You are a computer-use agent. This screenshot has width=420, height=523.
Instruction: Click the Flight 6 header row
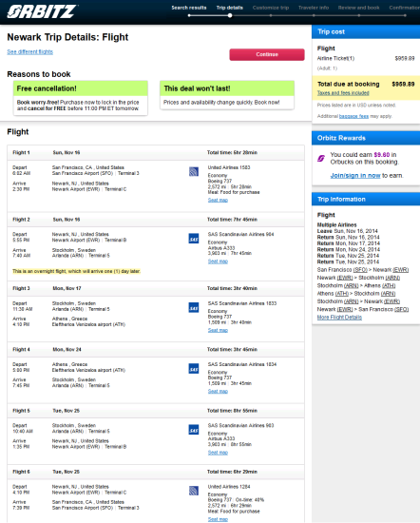(x=156, y=472)
